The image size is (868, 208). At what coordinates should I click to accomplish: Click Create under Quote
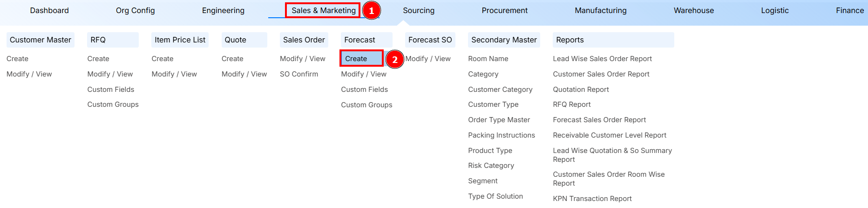pyautogui.click(x=232, y=59)
